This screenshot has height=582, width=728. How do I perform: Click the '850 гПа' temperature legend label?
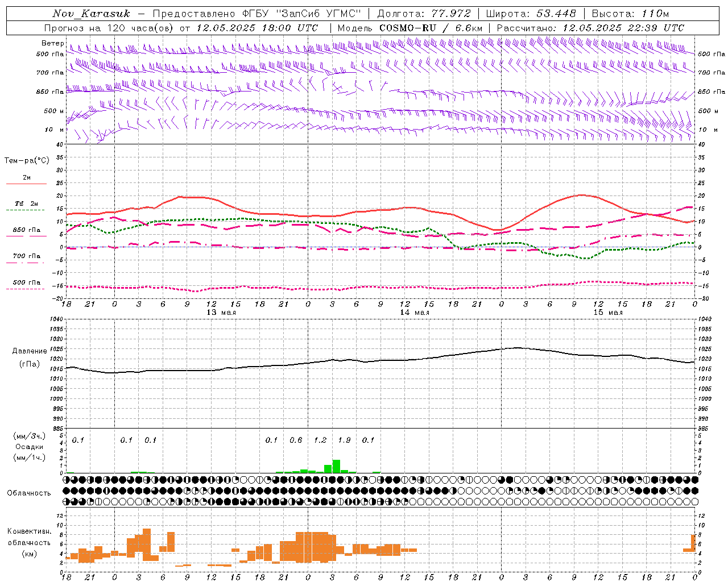pos(27,230)
